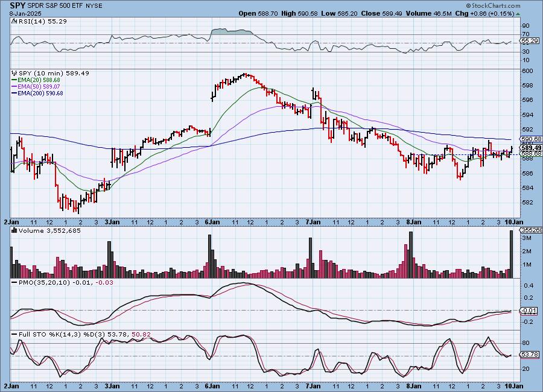Click the 598 price axis label
543x392 pixels.
point(527,86)
